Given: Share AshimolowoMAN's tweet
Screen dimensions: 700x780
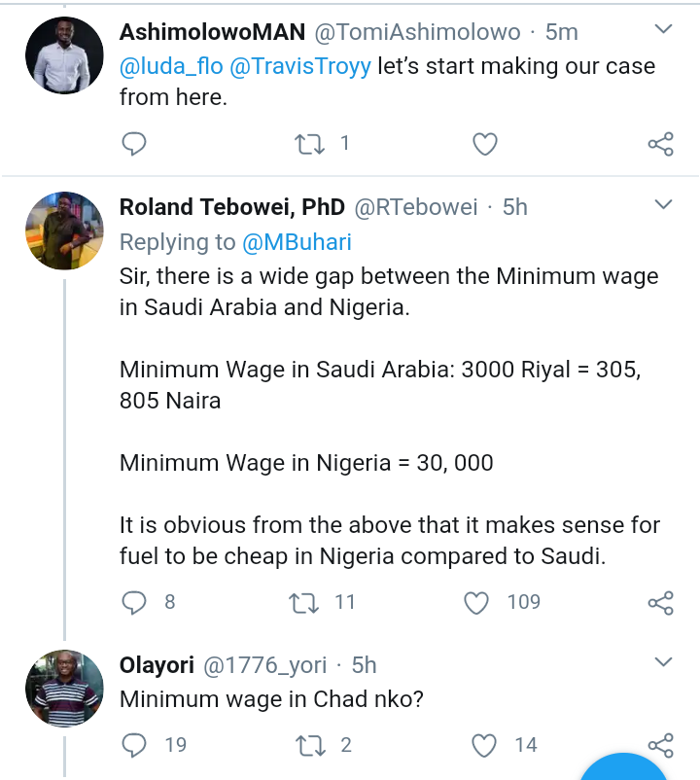Looking at the screenshot, I should (x=660, y=145).
